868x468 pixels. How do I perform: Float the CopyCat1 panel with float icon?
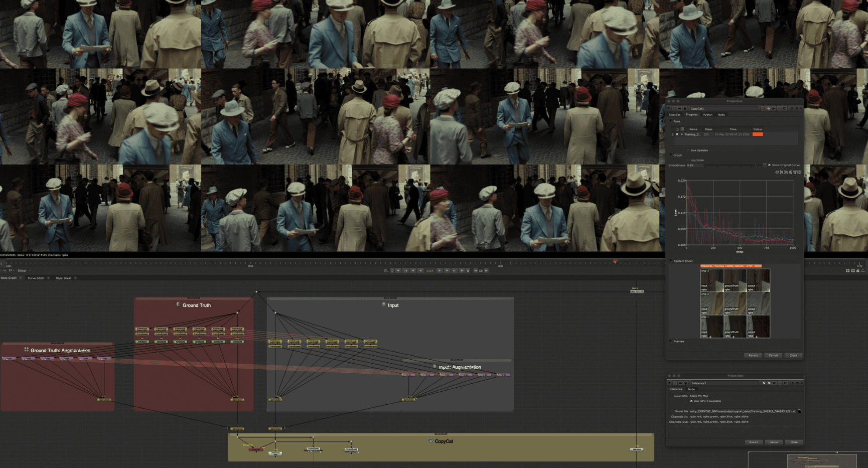coord(797,108)
